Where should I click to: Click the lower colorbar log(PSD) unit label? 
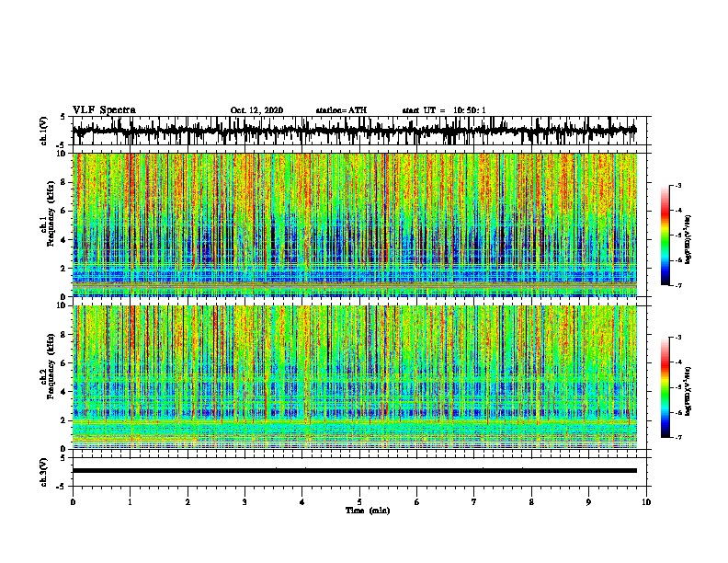pos(688,391)
